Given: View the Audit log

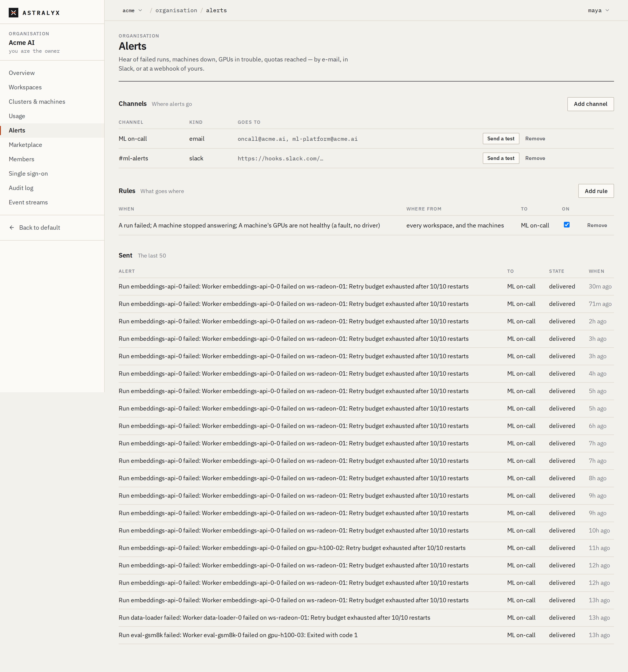Looking at the screenshot, I should coord(52,188).
